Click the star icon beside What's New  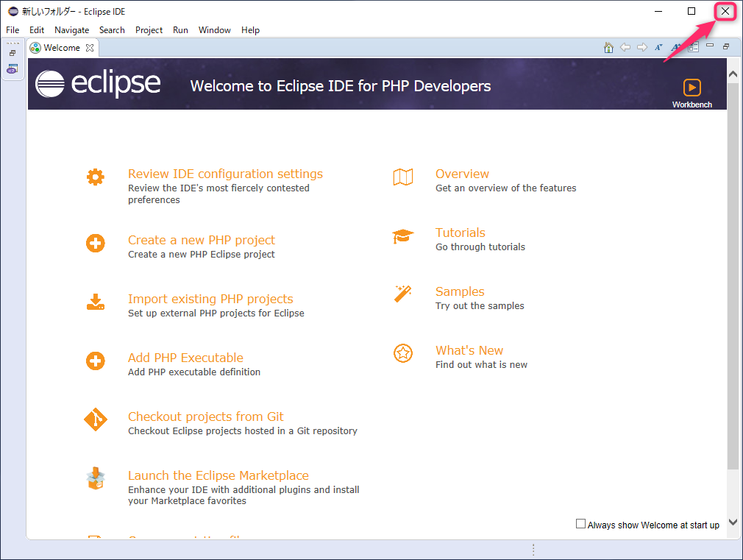[403, 353]
